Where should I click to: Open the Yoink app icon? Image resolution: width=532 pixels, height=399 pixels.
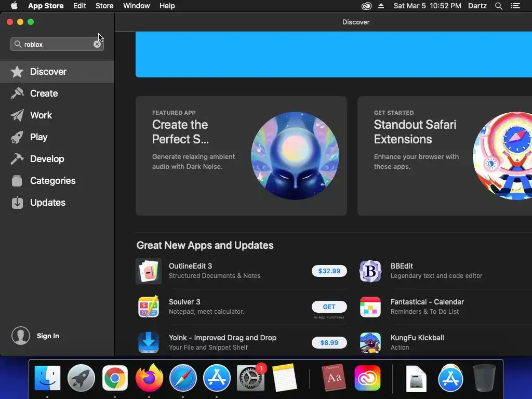[149, 343]
